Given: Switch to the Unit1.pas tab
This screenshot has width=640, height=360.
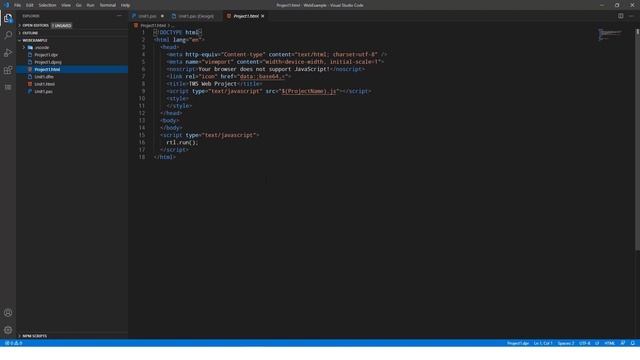Looking at the screenshot, I should click(147, 16).
